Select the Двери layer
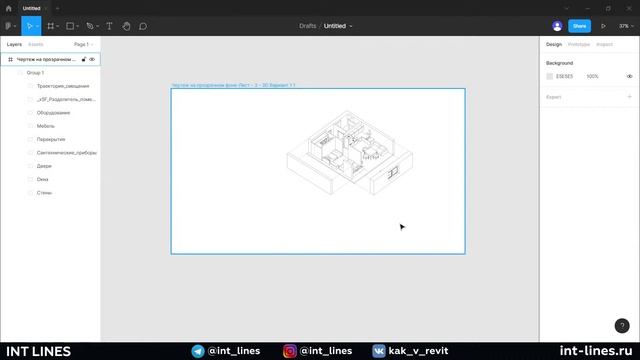This screenshot has width=640, height=360. 44,166
